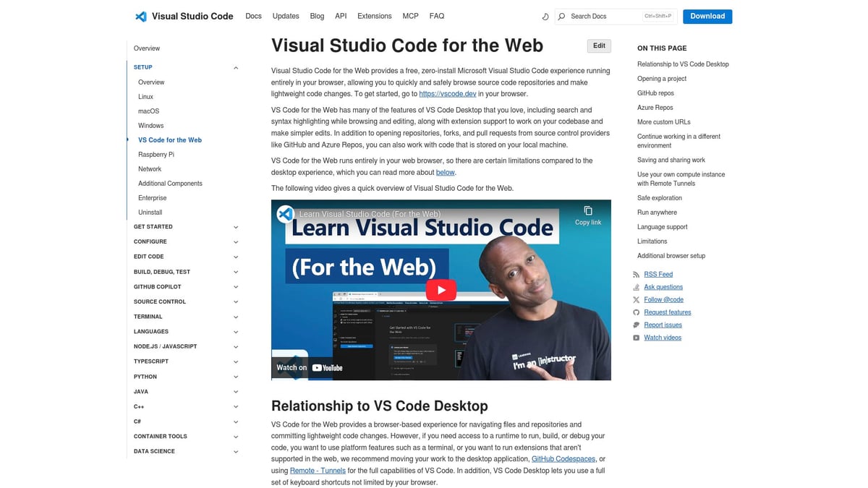Collapse the SETUP section chevron
This screenshot has height=488, width=868.
pos(236,67)
